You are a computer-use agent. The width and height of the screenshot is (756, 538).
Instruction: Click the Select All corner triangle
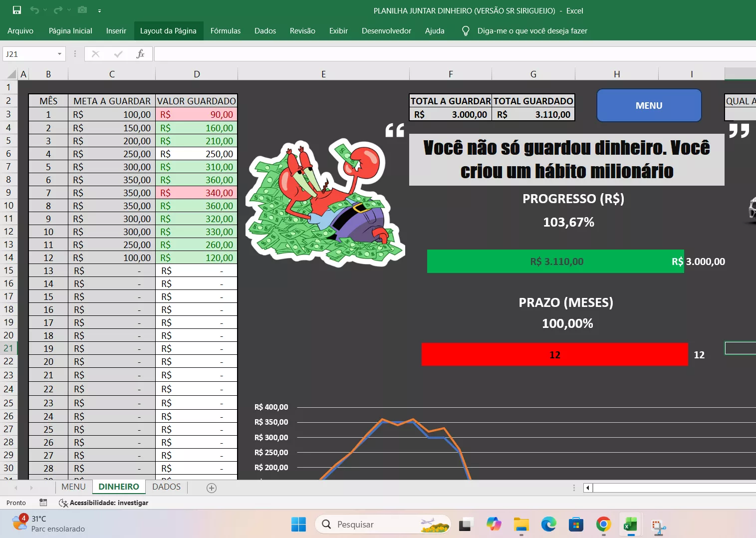pyautogui.click(x=11, y=74)
